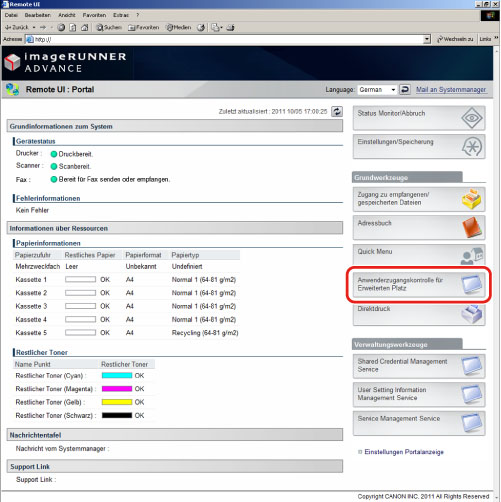Open the Adressbuch button
This screenshot has width=501, height=502.
419,227
